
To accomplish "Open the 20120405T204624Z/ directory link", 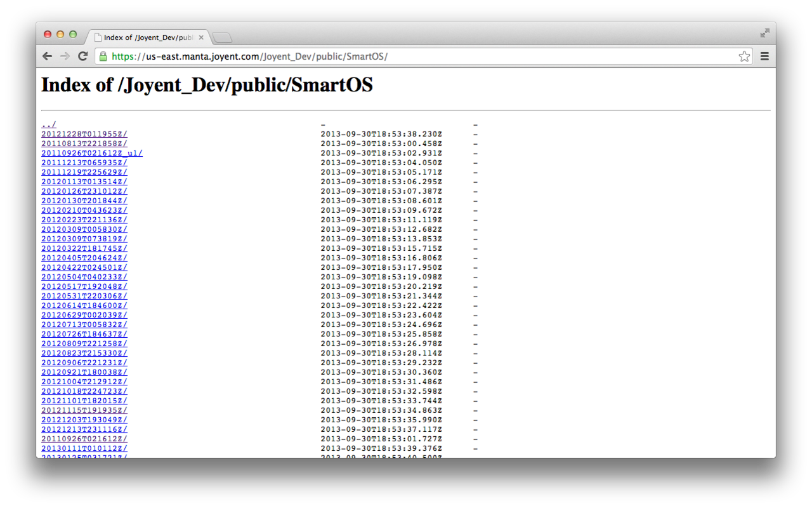I will 84,258.
